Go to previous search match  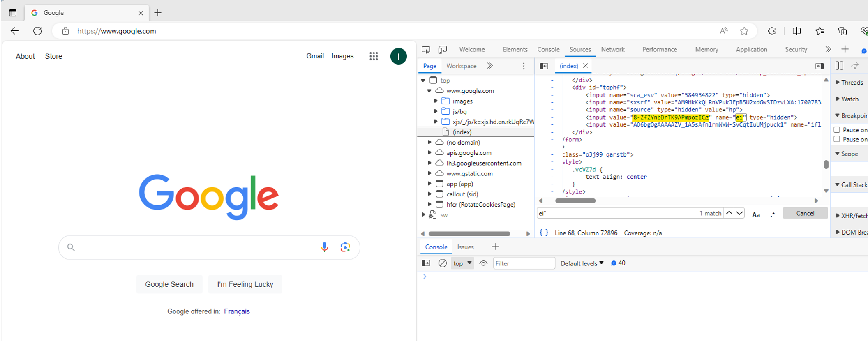(729, 213)
